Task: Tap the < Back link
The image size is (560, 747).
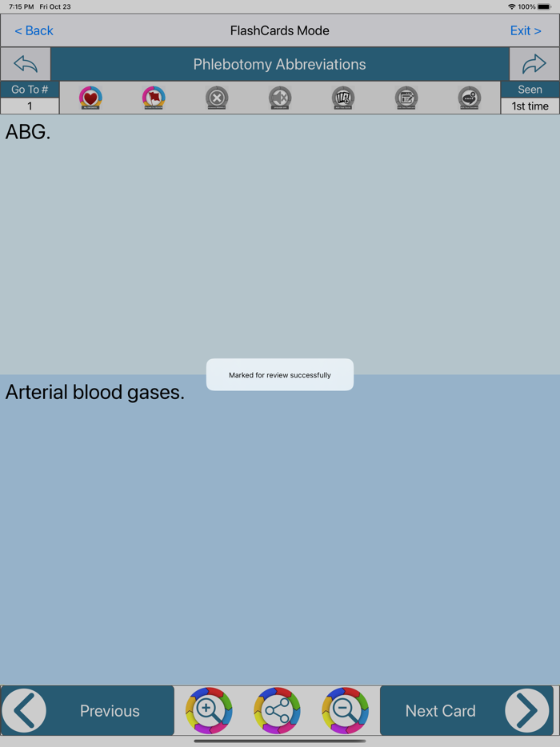Action: tap(34, 30)
